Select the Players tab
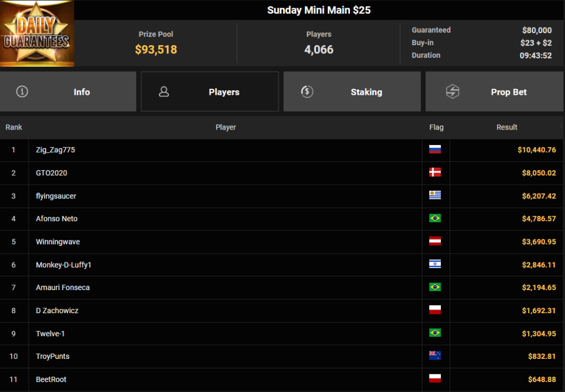 (x=210, y=92)
